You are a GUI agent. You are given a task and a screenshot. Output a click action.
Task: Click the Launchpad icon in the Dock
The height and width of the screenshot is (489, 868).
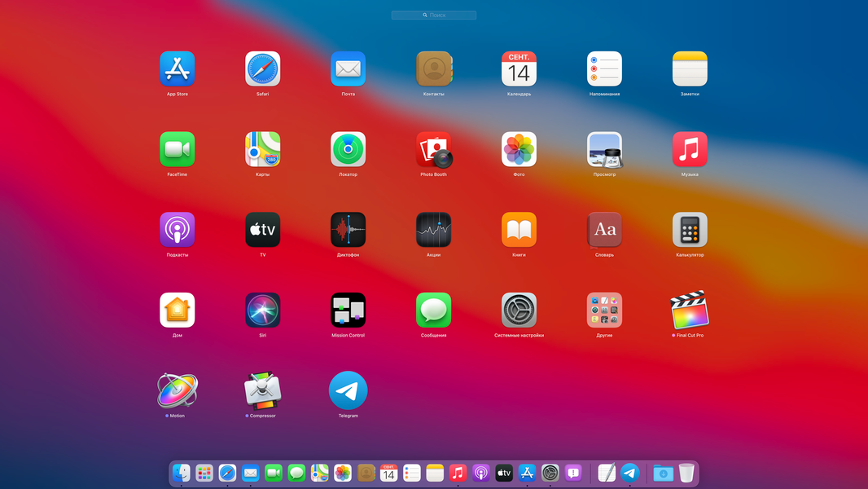[204, 473]
